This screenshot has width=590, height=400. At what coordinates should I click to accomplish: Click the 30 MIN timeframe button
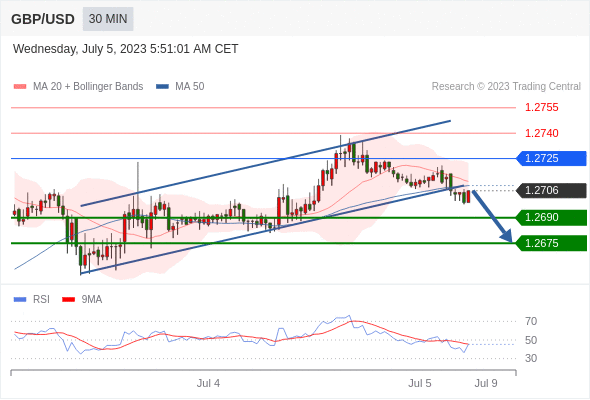pos(108,19)
